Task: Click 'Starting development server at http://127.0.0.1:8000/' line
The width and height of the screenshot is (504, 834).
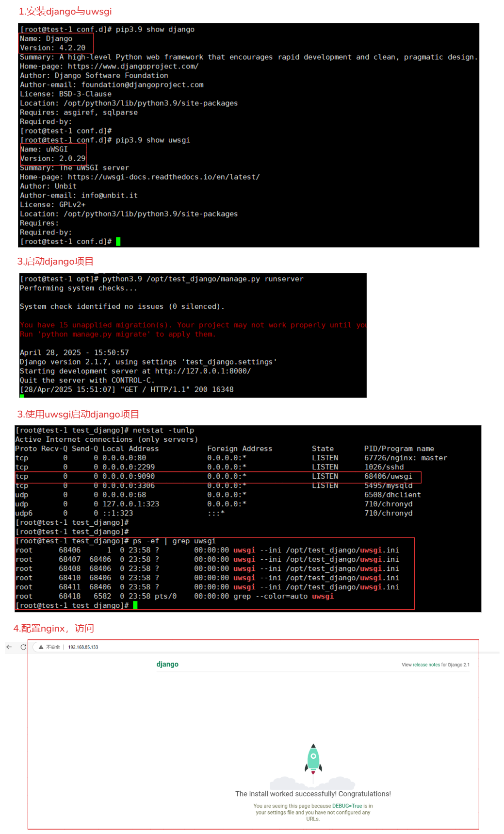Action: pos(135,371)
